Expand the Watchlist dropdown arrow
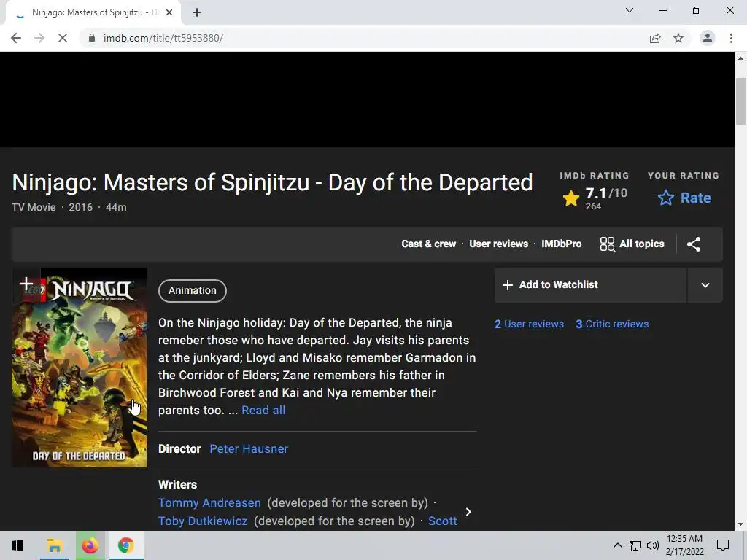 click(x=705, y=285)
